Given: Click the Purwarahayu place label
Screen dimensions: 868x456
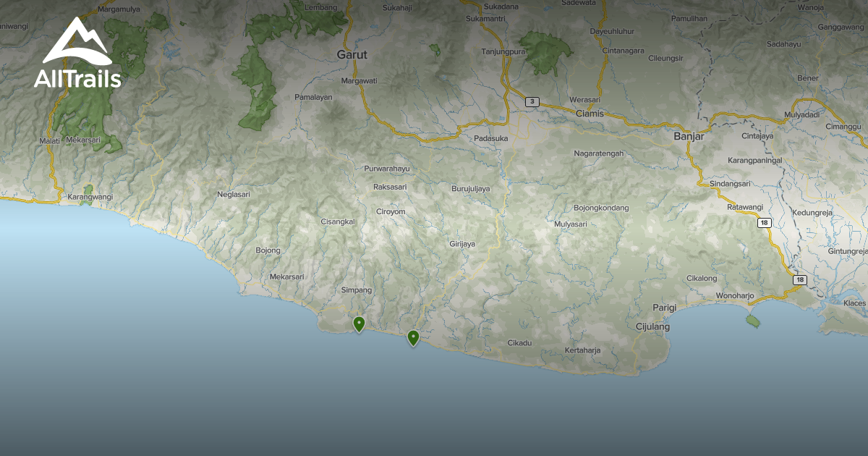Looking at the screenshot, I should [x=387, y=167].
